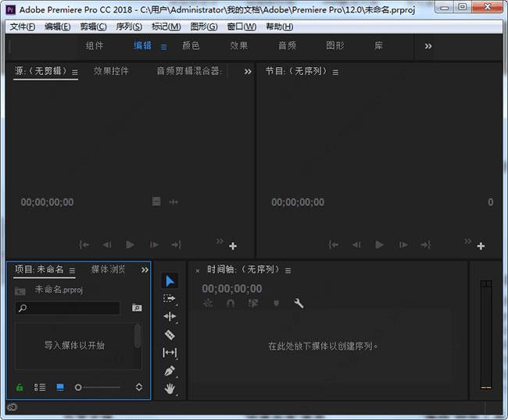
Task: Select the Slip tool
Action: point(170,352)
